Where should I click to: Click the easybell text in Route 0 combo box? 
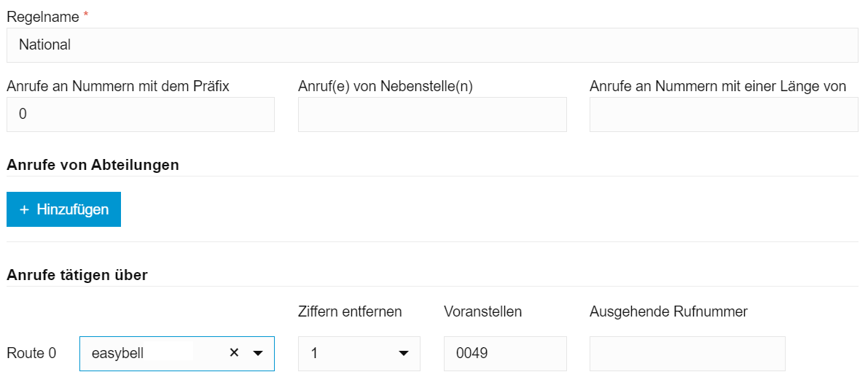(118, 354)
